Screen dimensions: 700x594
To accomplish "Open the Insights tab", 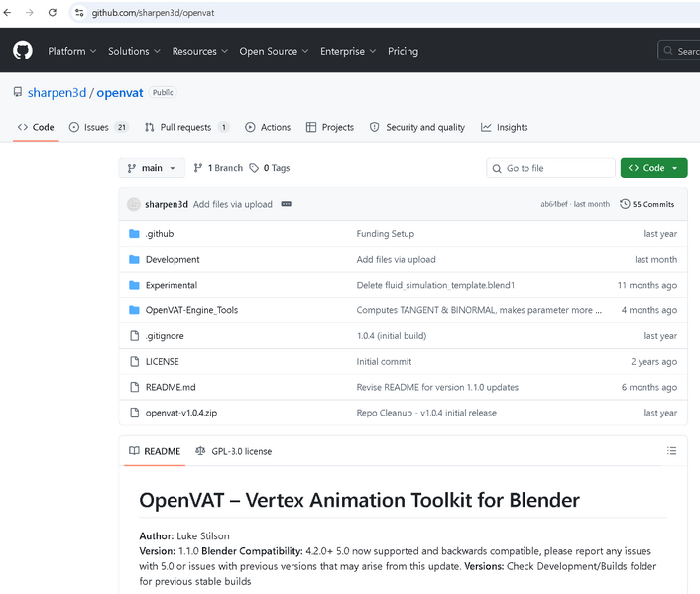I will [x=505, y=127].
